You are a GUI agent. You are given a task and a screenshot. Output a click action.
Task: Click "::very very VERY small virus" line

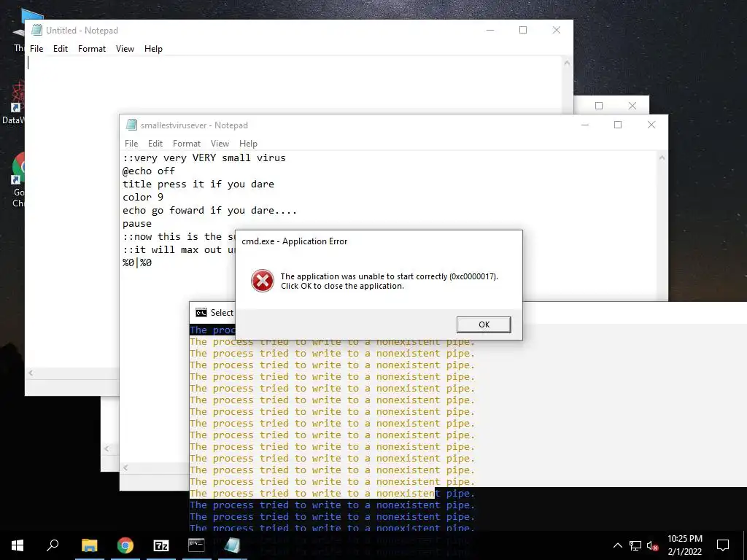click(204, 157)
